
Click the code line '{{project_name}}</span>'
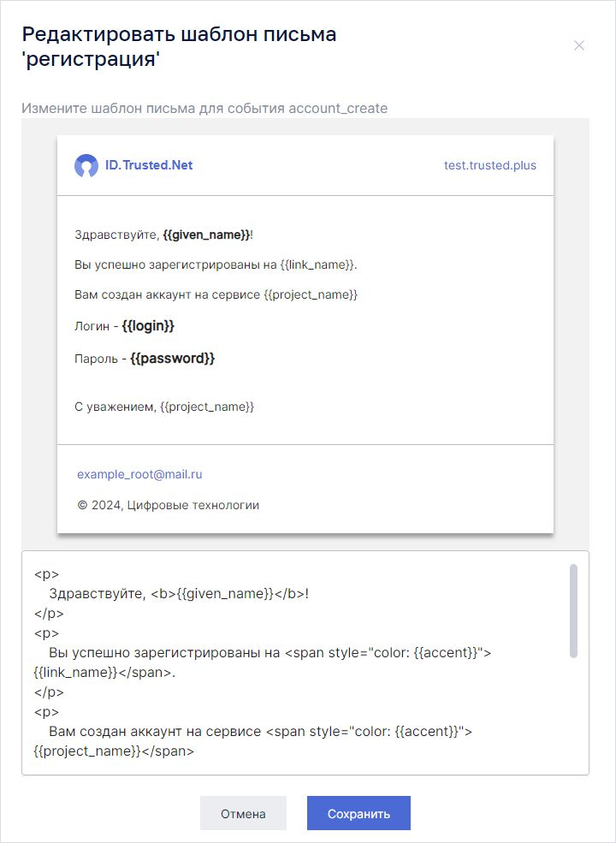point(114,751)
